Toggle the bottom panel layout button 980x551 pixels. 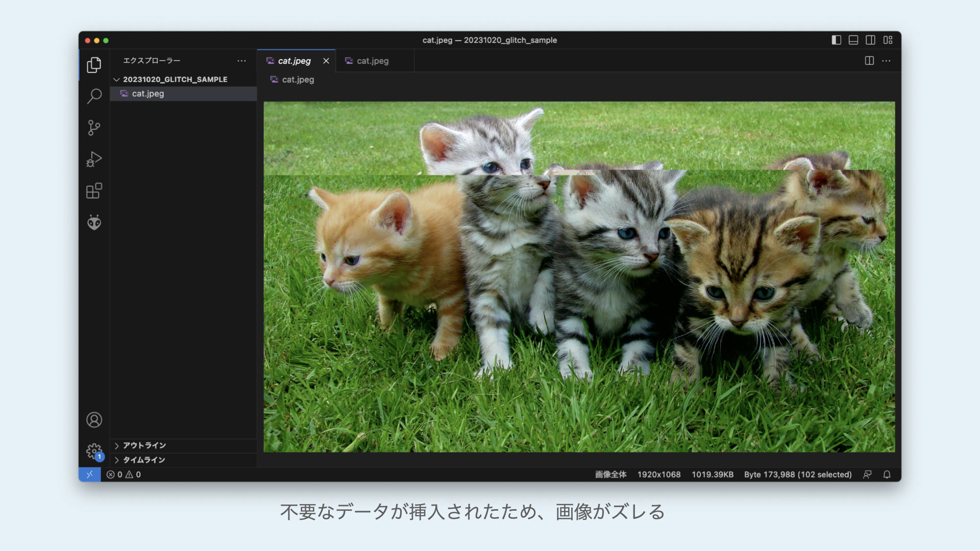(x=853, y=40)
